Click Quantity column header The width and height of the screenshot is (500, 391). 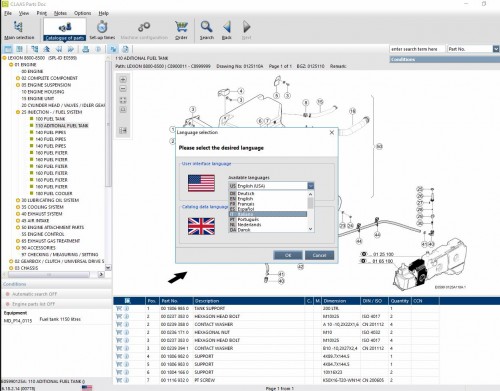point(400,301)
